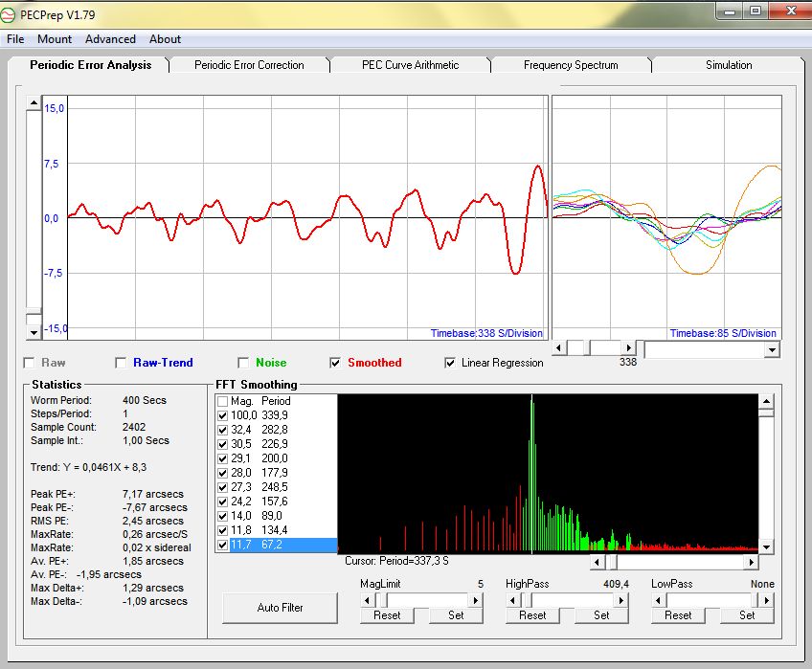Click the right arrow of the FFT spectrum horizontal scrollbar
The image size is (812, 669).
[x=752, y=563]
